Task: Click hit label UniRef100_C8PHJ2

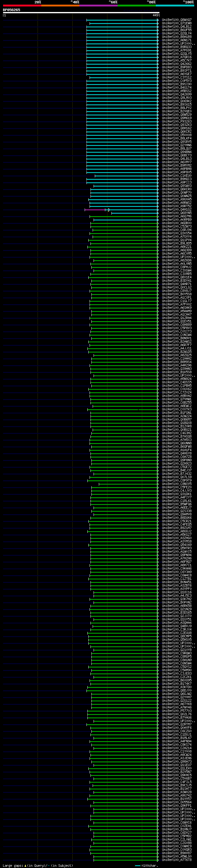Action: point(176,267)
